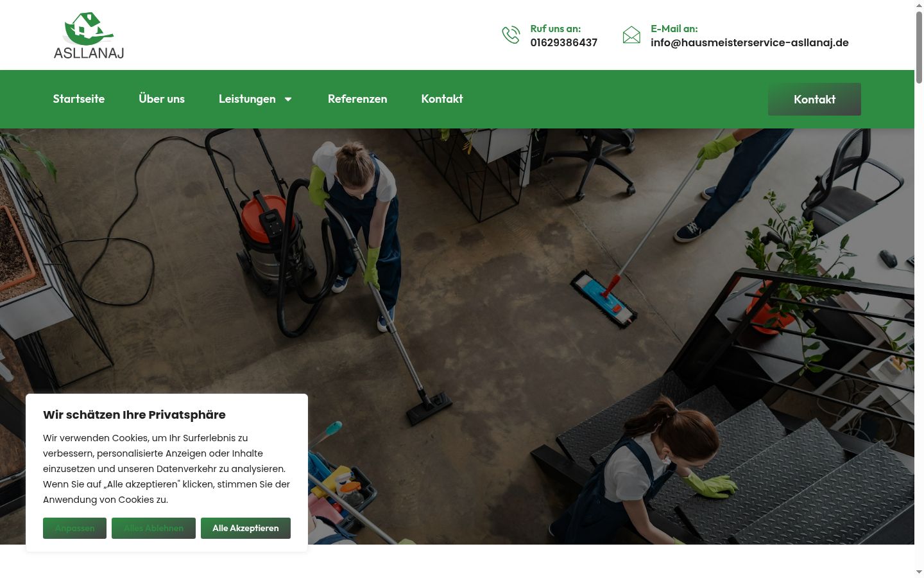Click the scrollbar up arrow

coord(919,5)
